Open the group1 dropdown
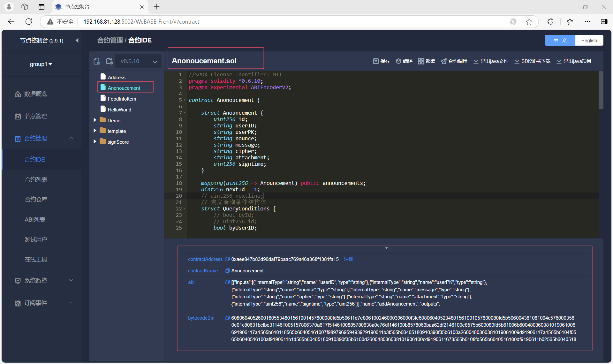Image resolution: width=613 pixels, height=364 pixels. 41,64
